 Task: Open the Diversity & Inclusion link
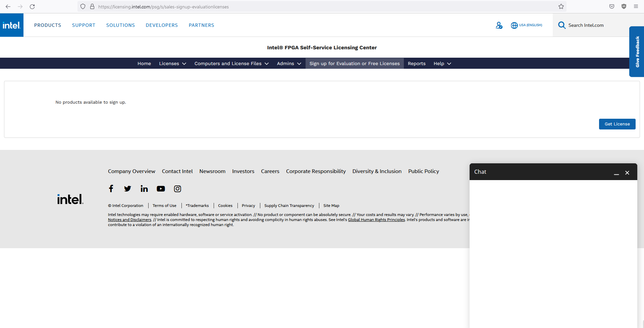[x=377, y=171]
